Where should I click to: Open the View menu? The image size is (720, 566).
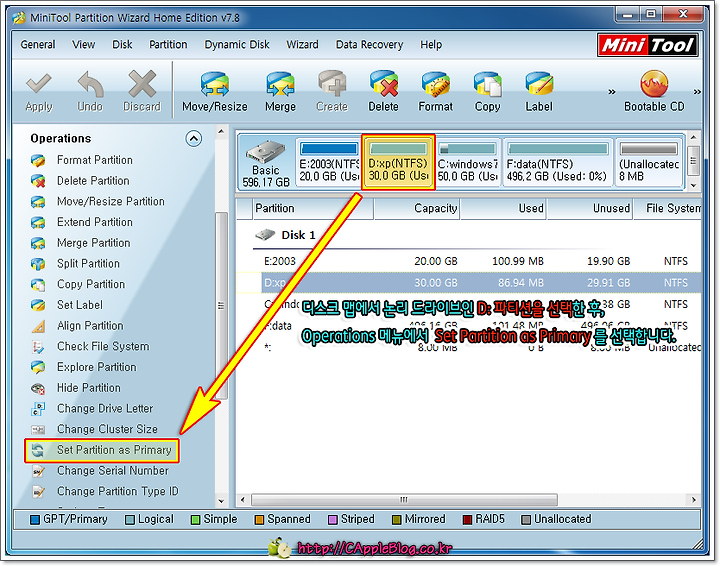[83, 45]
